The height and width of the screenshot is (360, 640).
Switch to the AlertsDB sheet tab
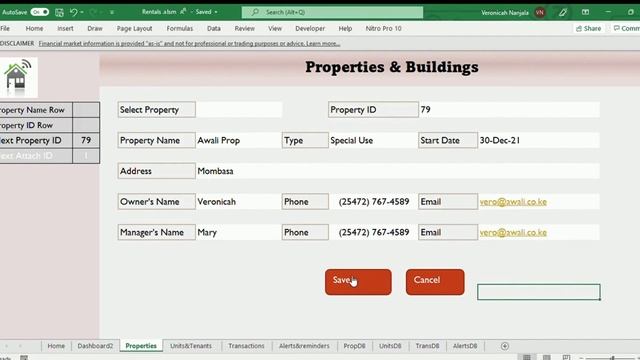click(x=465, y=346)
